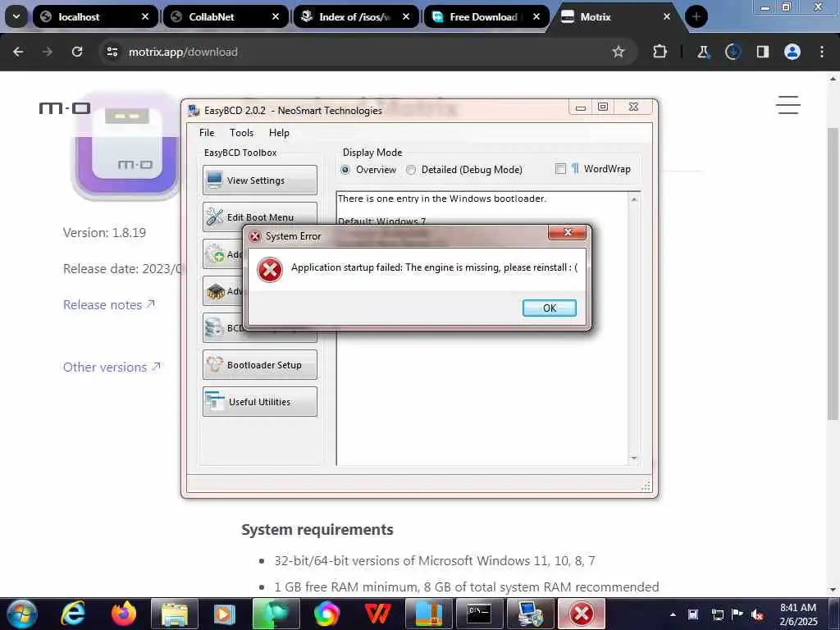Close the System Error dialog
Image resolution: width=840 pixels, height=630 pixels.
pos(568,232)
